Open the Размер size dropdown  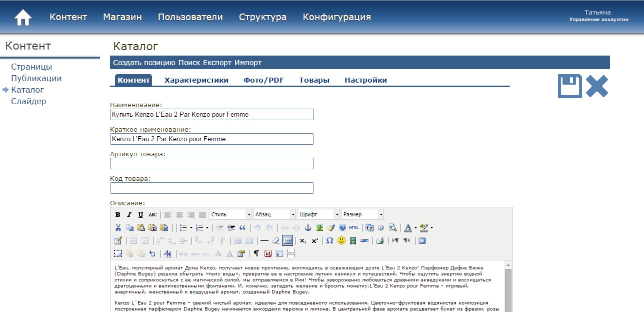362,214
